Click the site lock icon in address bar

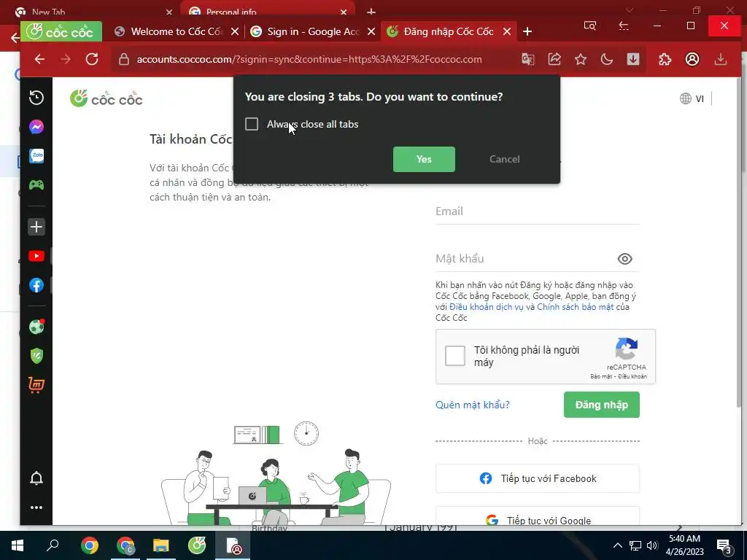coord(124,60)
